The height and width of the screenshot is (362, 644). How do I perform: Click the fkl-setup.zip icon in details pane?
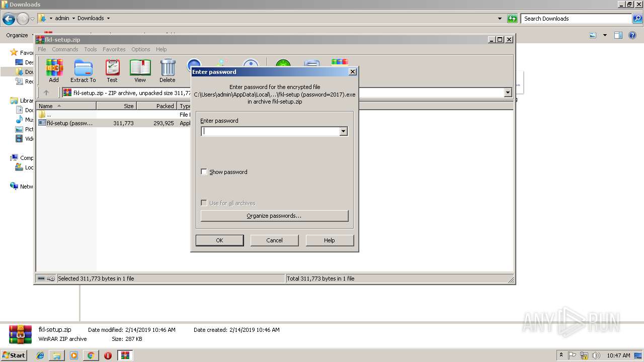click(x=21, y=334)
